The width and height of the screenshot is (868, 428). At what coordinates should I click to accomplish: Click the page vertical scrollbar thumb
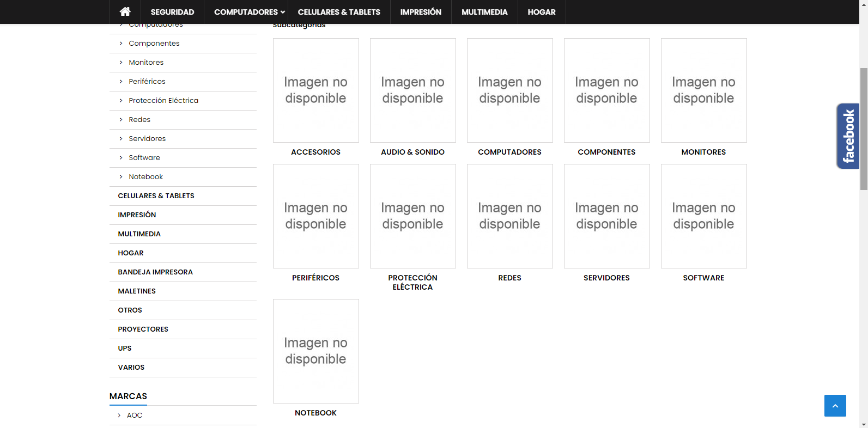pos(864,129)
